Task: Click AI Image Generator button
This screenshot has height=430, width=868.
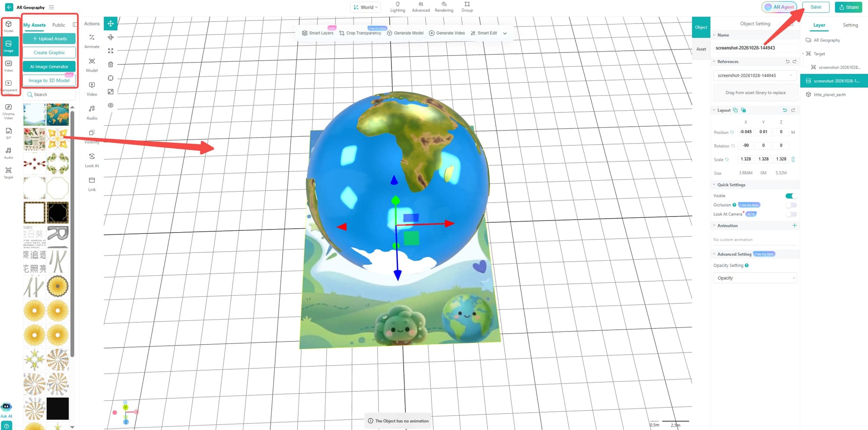Action: pos(49,67)
